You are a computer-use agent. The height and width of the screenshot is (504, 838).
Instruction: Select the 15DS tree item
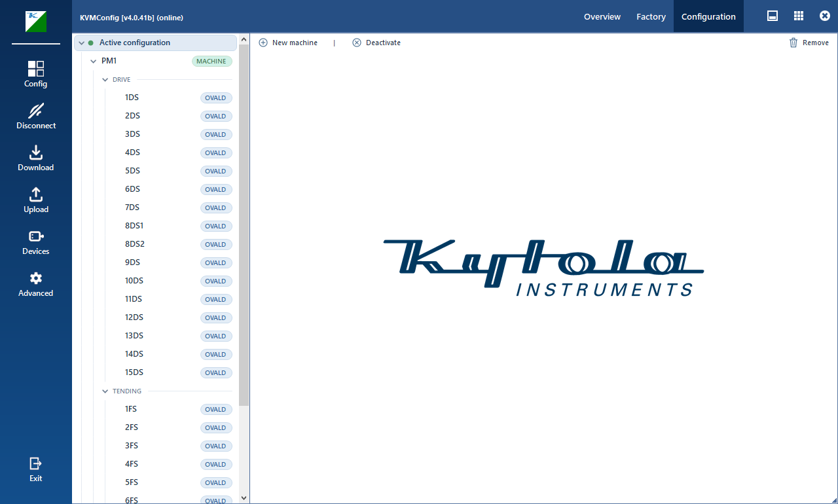click(134, 372)
